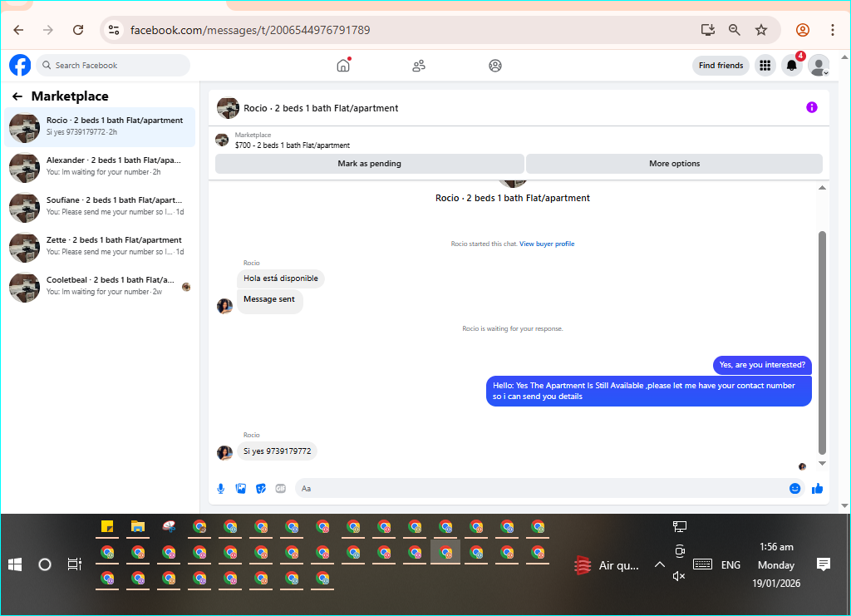The height and width of the screenshot is (616, 851).
Task: Open the Alexander chat in the list
Action: [x=100, y=167]
